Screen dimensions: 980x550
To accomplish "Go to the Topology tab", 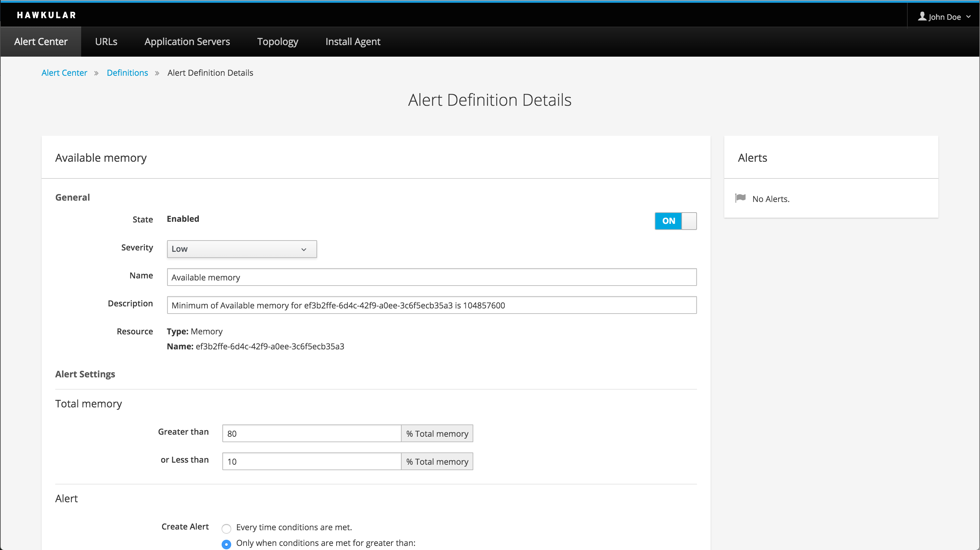I will tap(277, 42).
